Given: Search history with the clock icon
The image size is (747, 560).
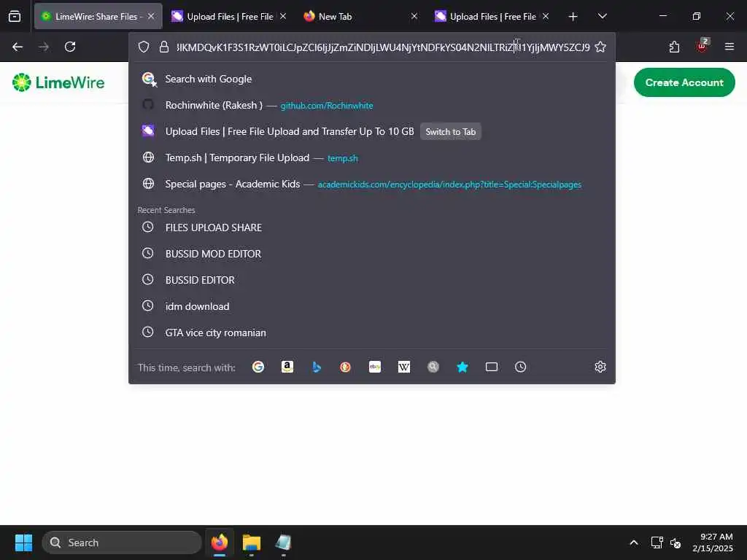Looking at the screenshot, I should pyautogui.click(x=521, y=367).
